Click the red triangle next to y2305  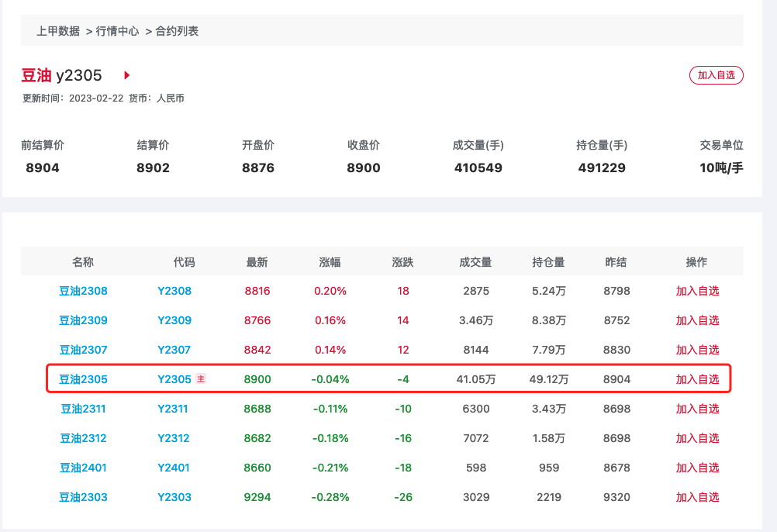tap(127, 75)
